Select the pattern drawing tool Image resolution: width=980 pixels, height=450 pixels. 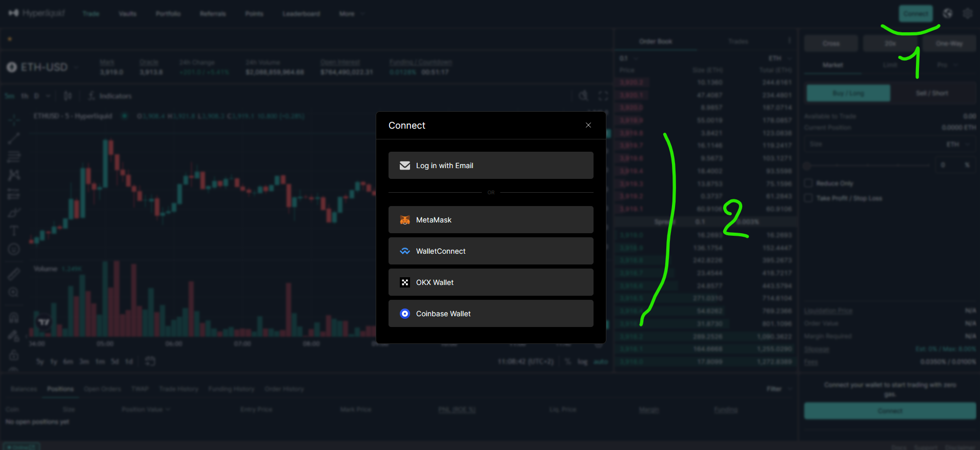point(14,175)
